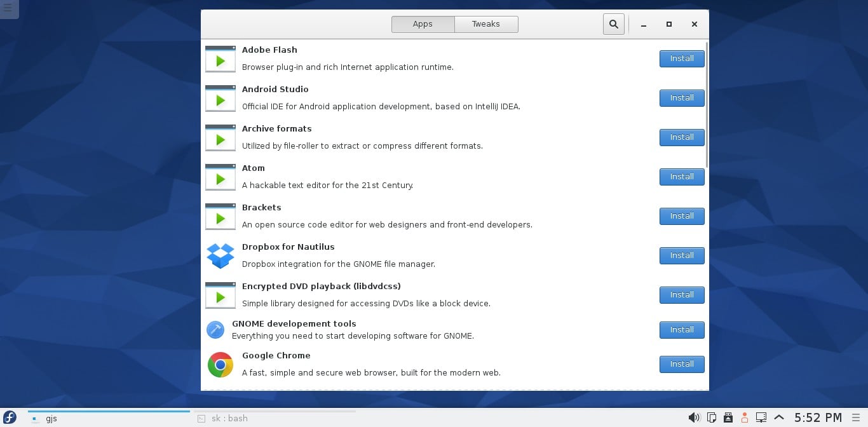Click 'Utilized by file-roller' description
Viewport: 868px width, 427px height.
click(x=362, y=146)
